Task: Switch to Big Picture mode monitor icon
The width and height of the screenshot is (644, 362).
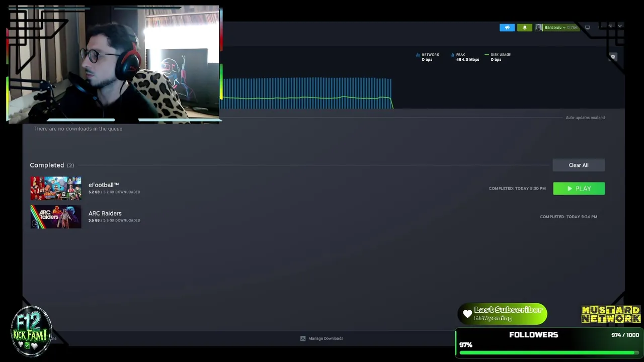Action: (587, 28)
